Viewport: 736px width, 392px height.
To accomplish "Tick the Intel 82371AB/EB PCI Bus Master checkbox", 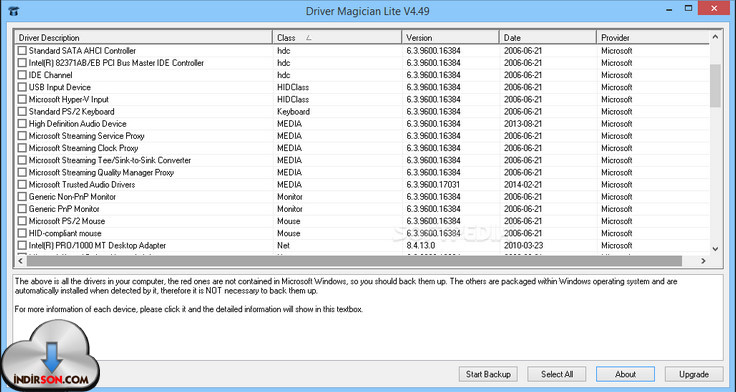I will coord(22,62).
